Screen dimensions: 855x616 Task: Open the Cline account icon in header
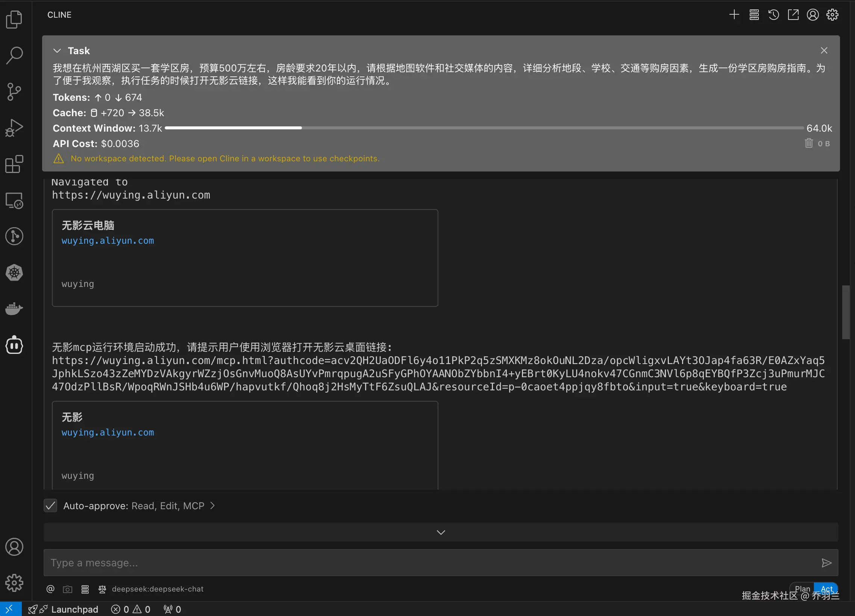813,15
